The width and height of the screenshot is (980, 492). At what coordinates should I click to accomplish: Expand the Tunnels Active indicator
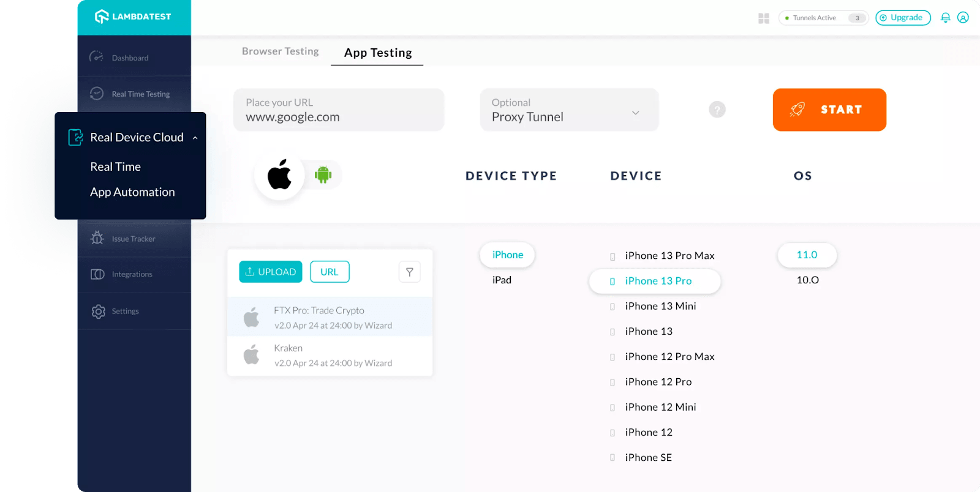(823, 18)
